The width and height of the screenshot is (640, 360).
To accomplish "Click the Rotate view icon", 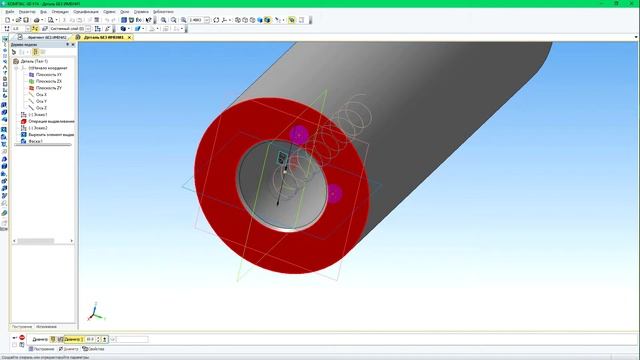I will pos(216,20).
